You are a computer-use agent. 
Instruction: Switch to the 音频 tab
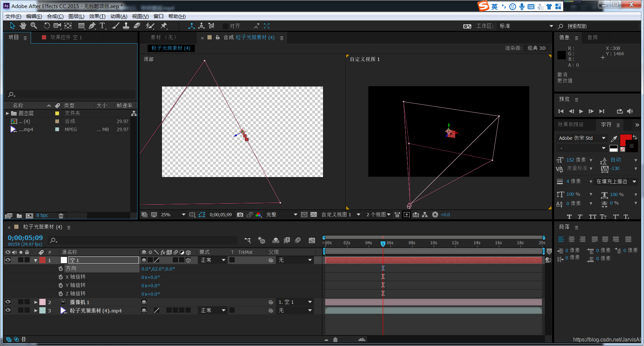[x=592, y=37]
